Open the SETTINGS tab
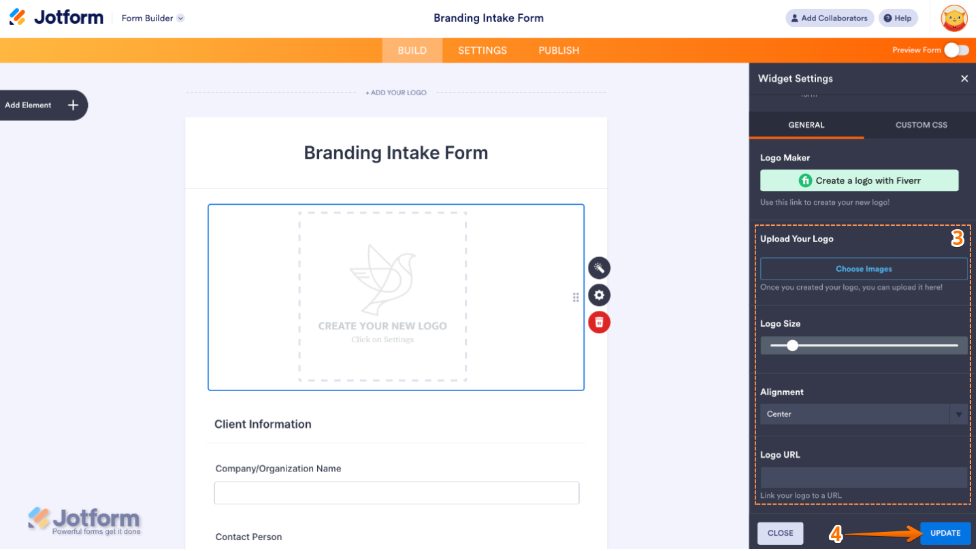 [482, 50]
